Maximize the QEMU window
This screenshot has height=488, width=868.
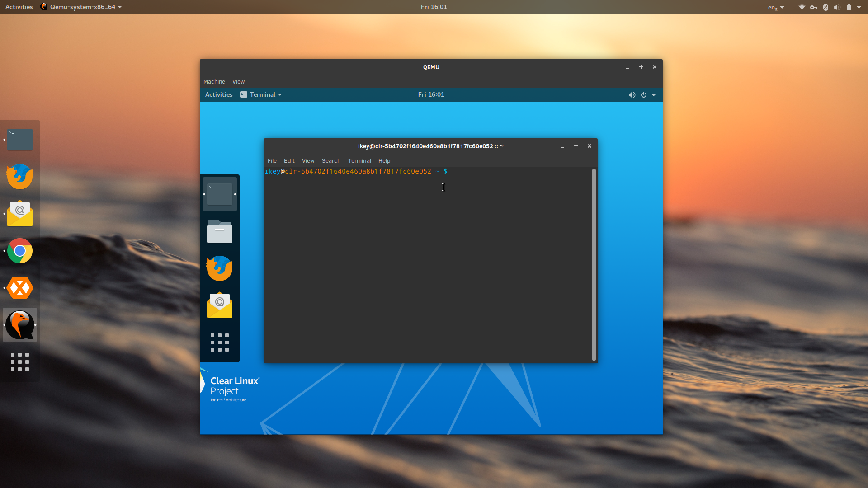click(x=641, y=67)
